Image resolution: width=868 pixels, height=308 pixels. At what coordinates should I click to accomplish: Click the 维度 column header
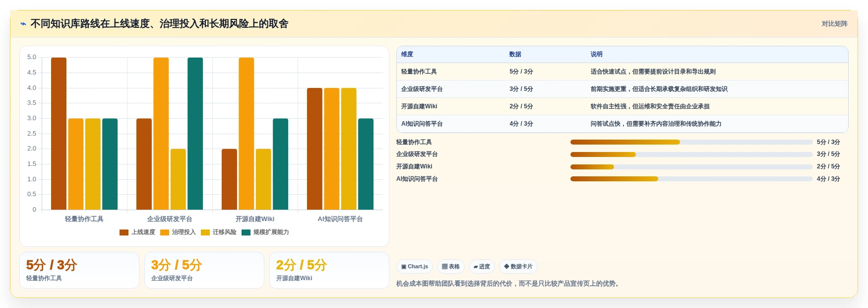(x=407, y=55)
